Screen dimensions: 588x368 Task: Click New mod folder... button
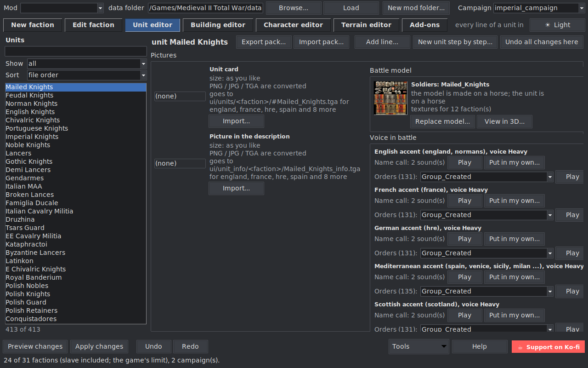click(x=416, y=8)
